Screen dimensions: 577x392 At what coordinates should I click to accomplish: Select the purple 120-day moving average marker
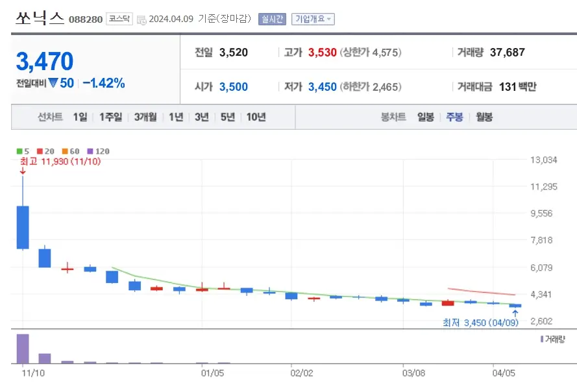coord(89,151)
